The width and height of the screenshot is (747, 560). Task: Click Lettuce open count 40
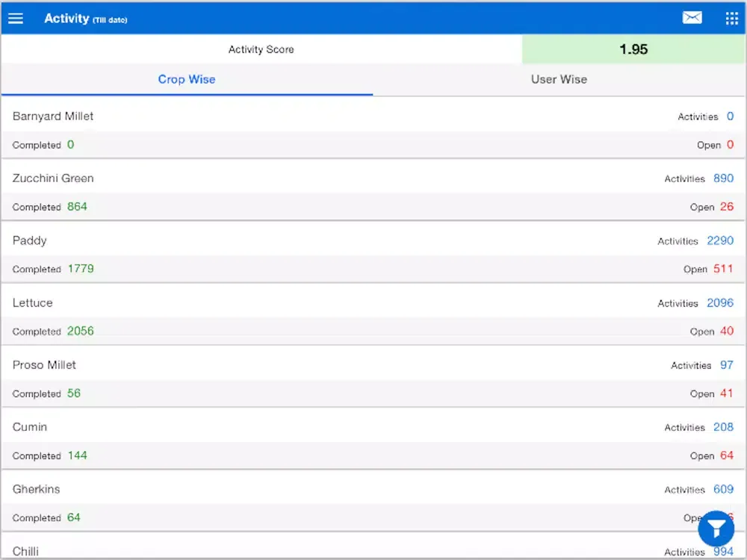point(727,331)
